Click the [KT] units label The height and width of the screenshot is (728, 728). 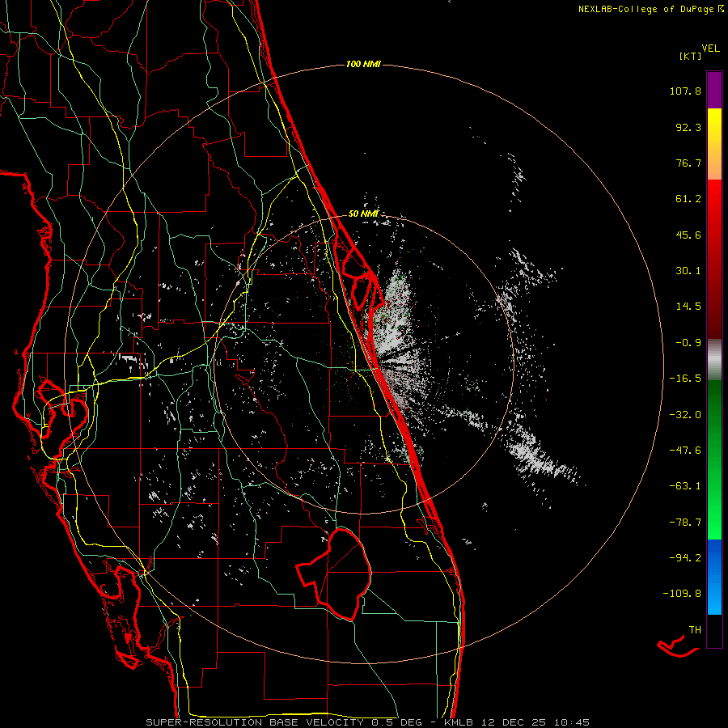pos(691,56)
